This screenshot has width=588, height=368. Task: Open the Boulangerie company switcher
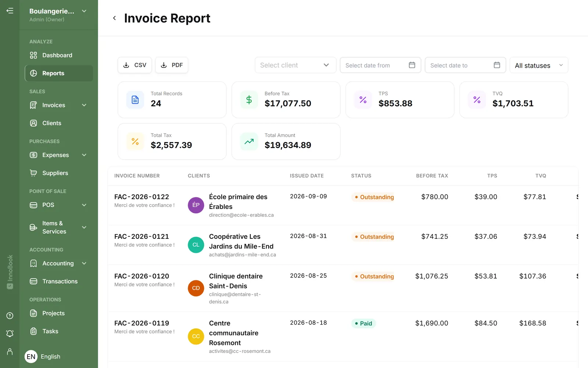click(x=59, y=15)
